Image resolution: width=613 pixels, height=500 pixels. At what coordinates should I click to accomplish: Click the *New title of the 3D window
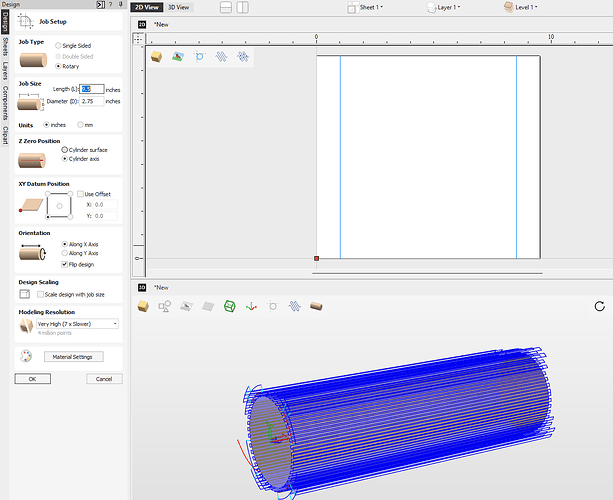(161, 287)
